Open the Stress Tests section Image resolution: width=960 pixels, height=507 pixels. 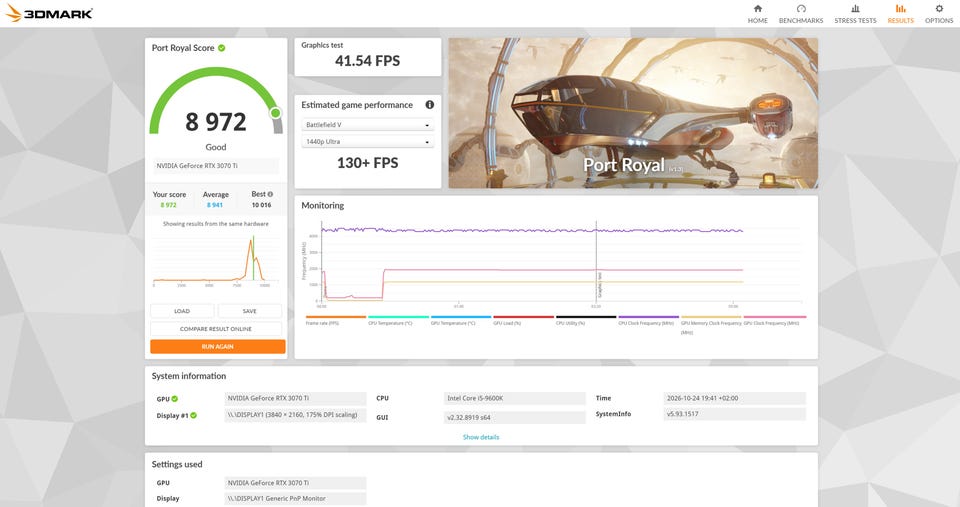(855, 13)
